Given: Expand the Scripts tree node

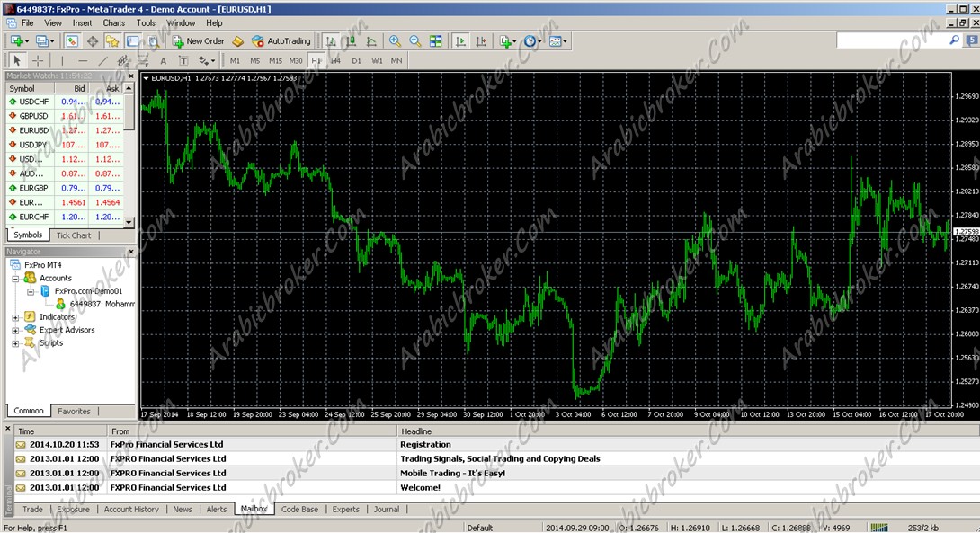Looking at the screenshot, I should (x=15, y=343).
